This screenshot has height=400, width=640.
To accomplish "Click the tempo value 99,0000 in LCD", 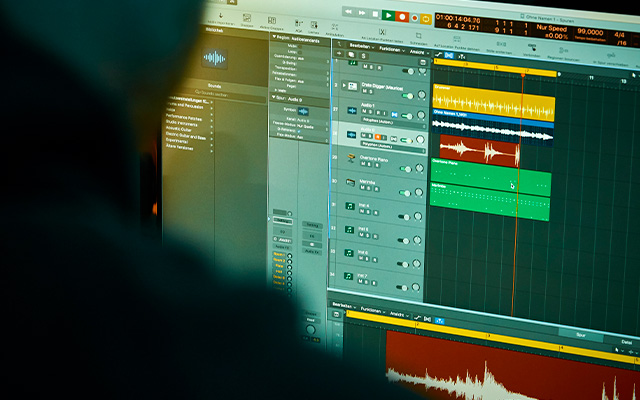I will pyautogui.click(x=590, y=31).
